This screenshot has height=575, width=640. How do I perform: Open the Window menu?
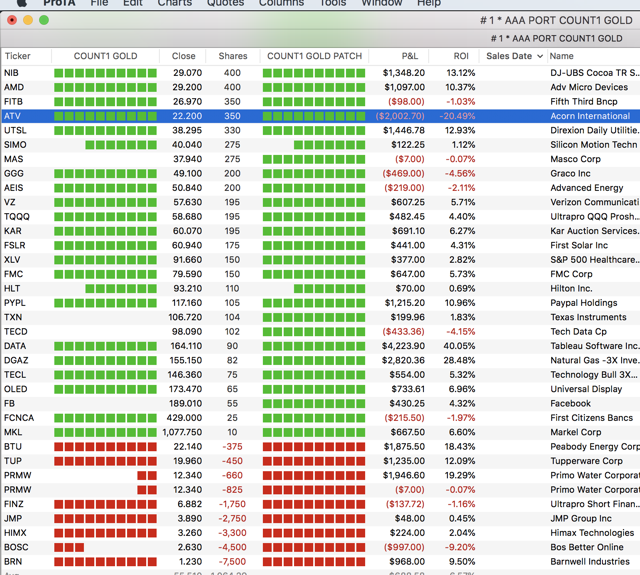click(382, 2)
